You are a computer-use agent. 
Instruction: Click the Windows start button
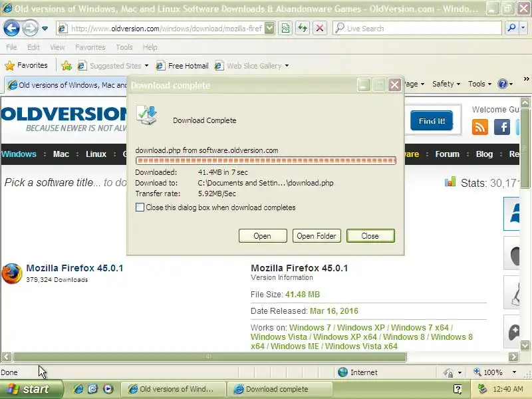[31, 389]
